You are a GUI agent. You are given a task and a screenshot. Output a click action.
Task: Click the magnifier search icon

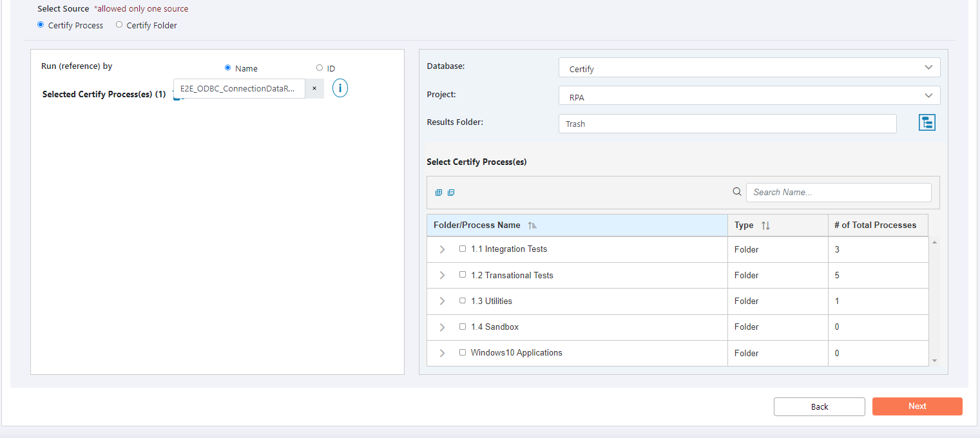(x=737, y=192)
